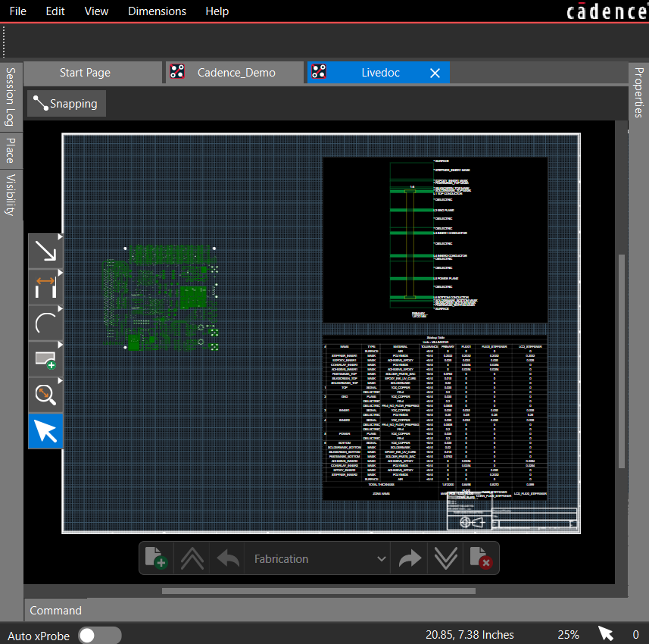Click the Cadence_Demo tab board icon
Viewport: 649px width, 644px height.
tap(177, 72)
